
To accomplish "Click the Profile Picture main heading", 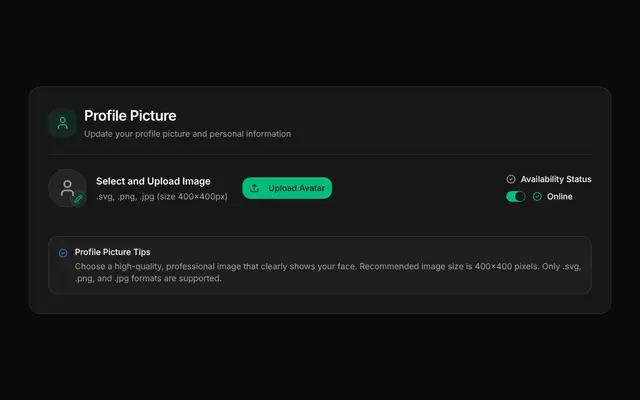I will [130, 116].
